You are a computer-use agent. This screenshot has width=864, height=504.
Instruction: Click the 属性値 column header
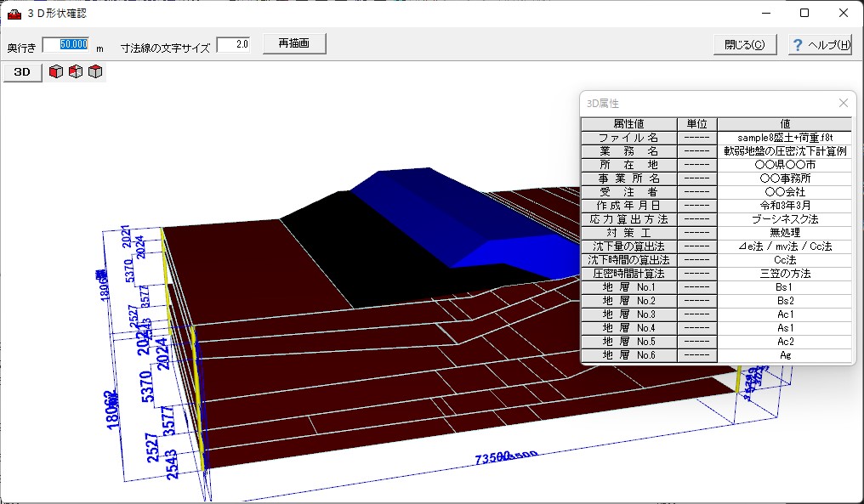pos(628,124)
